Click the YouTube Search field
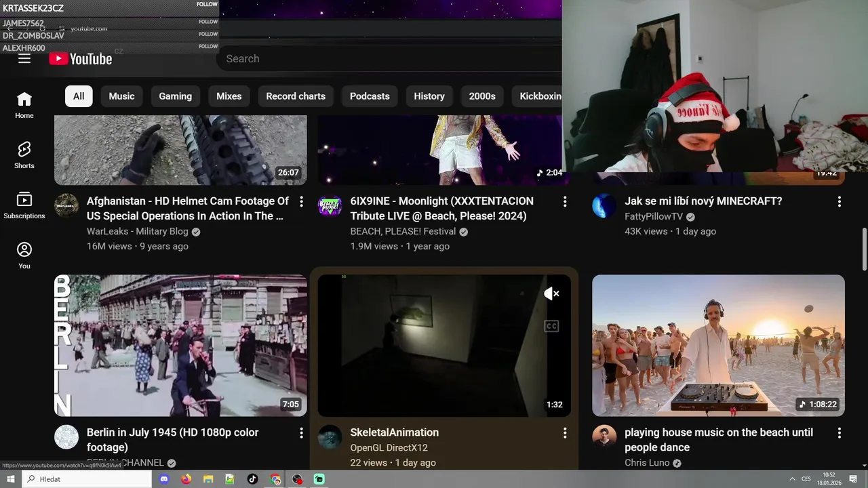868x488 pixels. click(389, 59)
